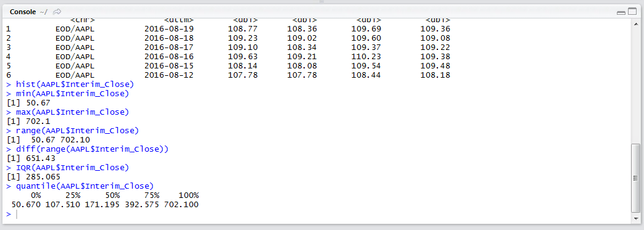Click the value 109.22 in row 3
Image resolution: width=644 pixels, height=230 pixels.
pyautogui.click(x=436, y=47)
